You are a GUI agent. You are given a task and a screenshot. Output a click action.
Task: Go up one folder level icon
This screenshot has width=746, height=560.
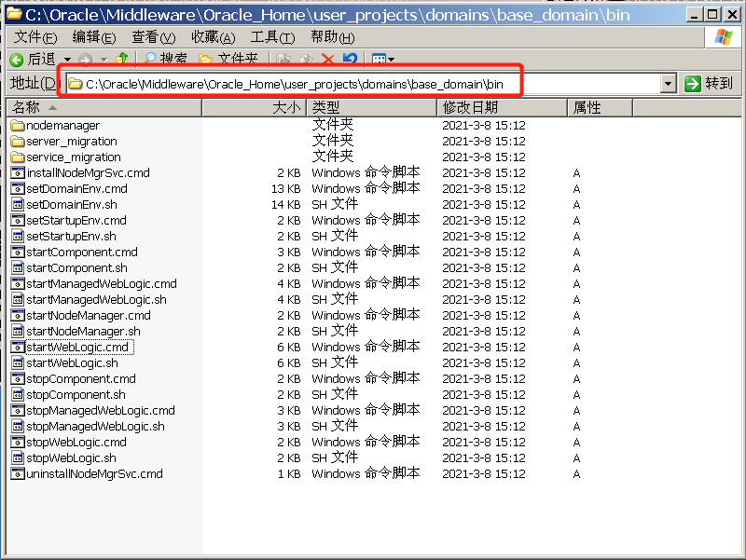[x=122, y=59]
